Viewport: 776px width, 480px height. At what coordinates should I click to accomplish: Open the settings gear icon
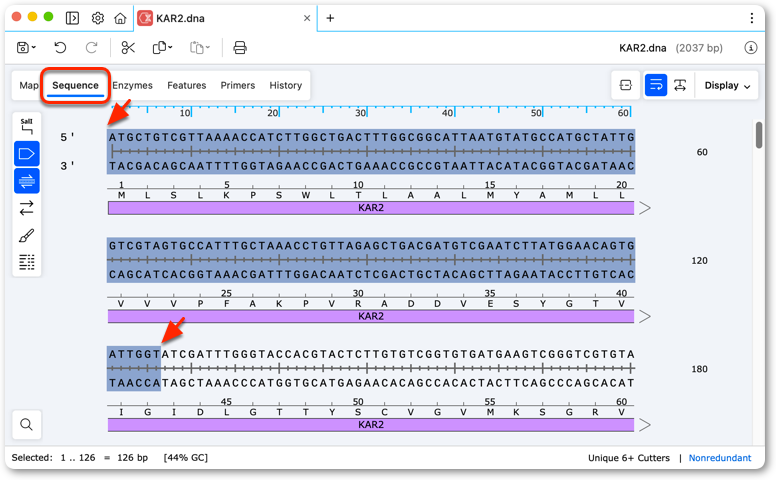point(97,18)
